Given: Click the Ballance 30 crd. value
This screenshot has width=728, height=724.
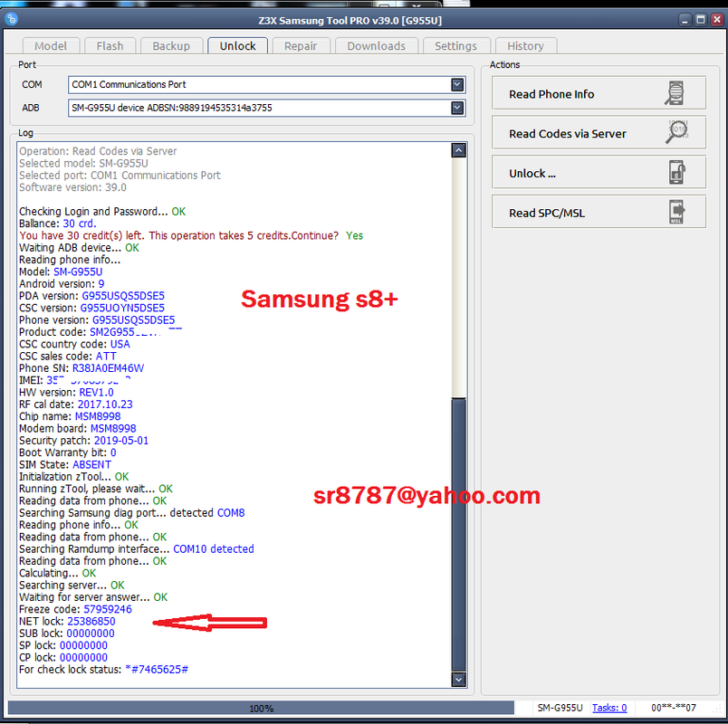Looking at the screenshot, I should click(x=80, y=224).
